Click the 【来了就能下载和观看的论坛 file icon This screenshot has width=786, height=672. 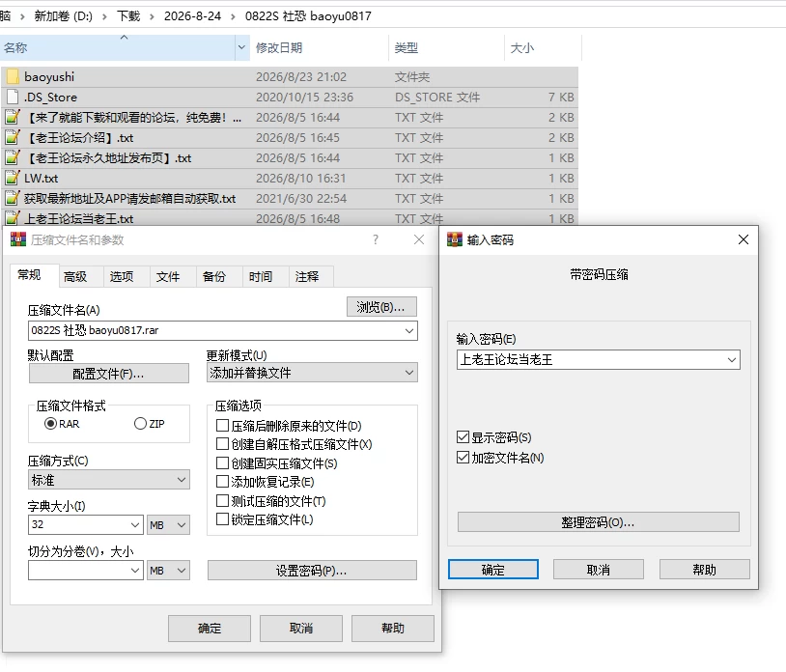click(x=13, y=117)
